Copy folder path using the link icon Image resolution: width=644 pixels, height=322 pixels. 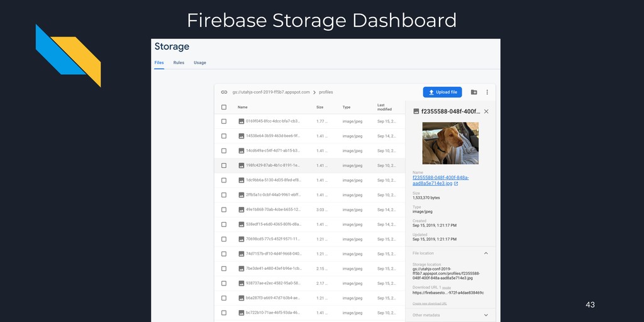[224, 92]
